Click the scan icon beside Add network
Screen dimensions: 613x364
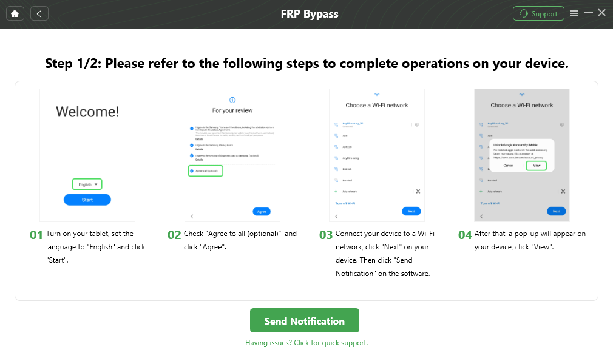pyautogui.click(x=417, y=190)
